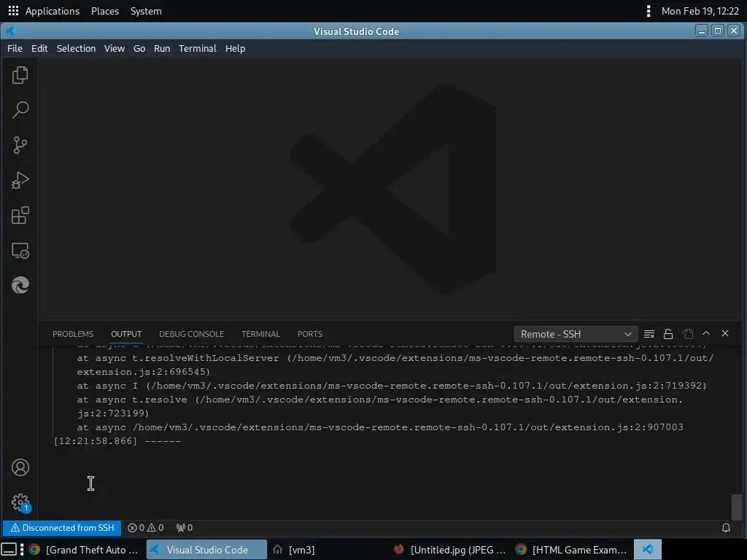Switch to Untitled.jpg taskbar window
The image size is (747, 560).
click(451, 550)
